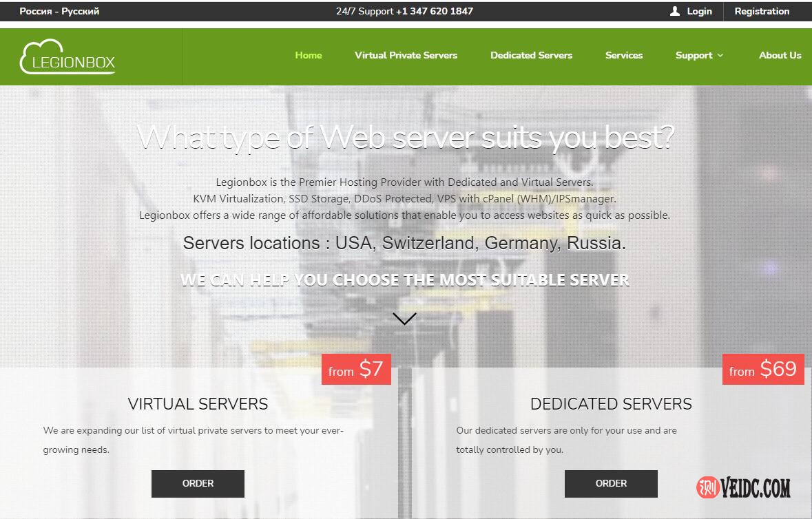812x519 pixels.
Task: Order under Dedicated Servers
Action: (611, 483)
